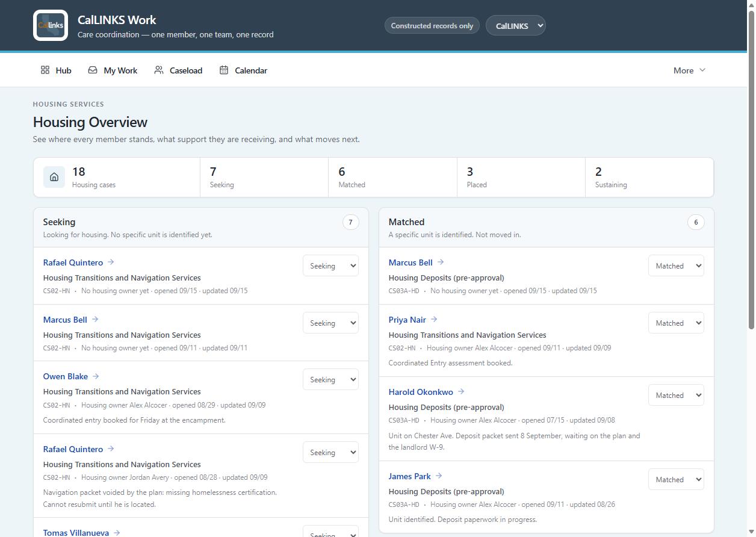
Task: Open the My Work tab
Action: [x=113, y=70]
